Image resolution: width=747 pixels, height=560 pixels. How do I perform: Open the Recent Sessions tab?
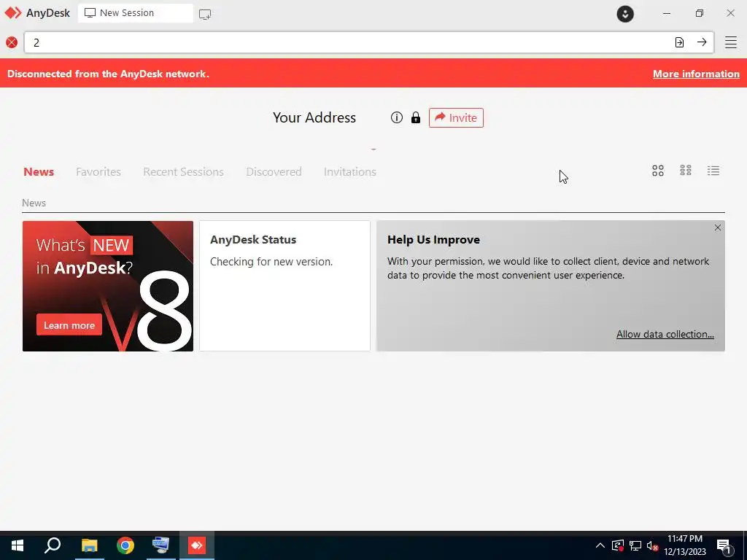(183, 172)
